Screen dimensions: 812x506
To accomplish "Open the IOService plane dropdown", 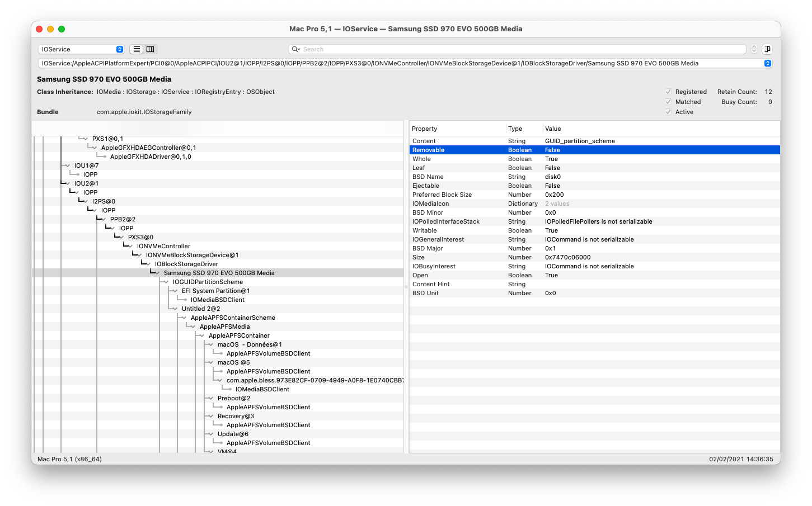I will pyautogui.click(x=81, y=49).
